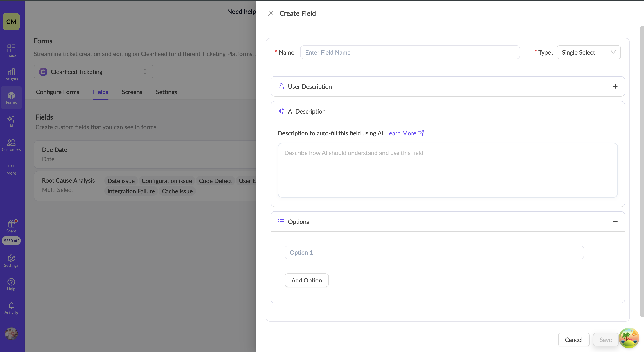644x352 pixels.
Task: Expand the User Description section
Action: click(x=615, y=86)
